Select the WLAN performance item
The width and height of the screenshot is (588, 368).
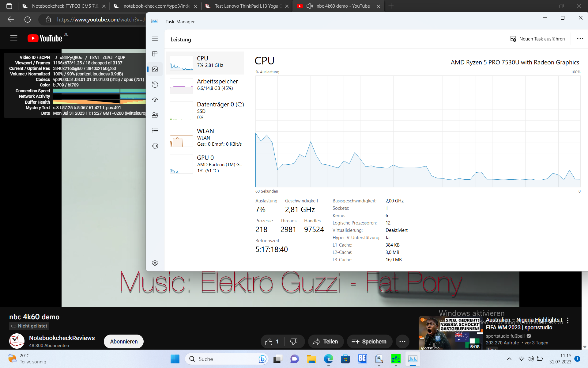[205, 137]
